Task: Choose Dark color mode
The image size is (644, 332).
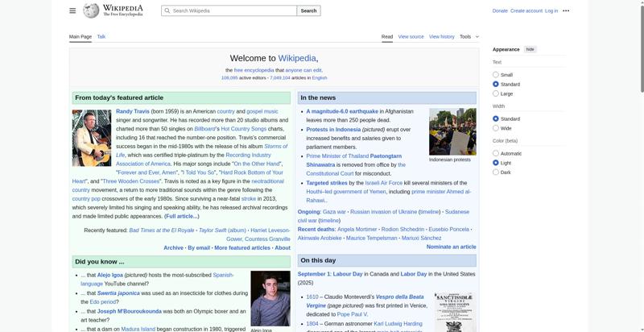Action: point(496,172)
